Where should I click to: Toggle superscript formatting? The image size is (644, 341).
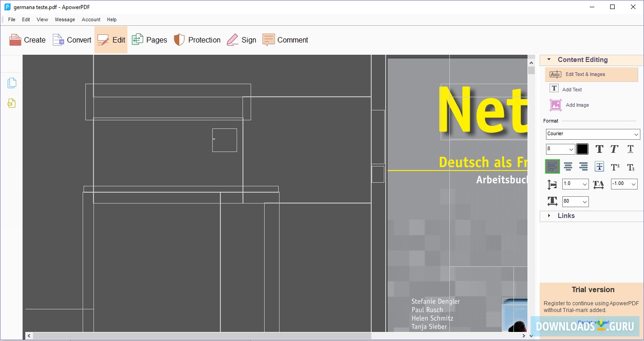point(615,167)
